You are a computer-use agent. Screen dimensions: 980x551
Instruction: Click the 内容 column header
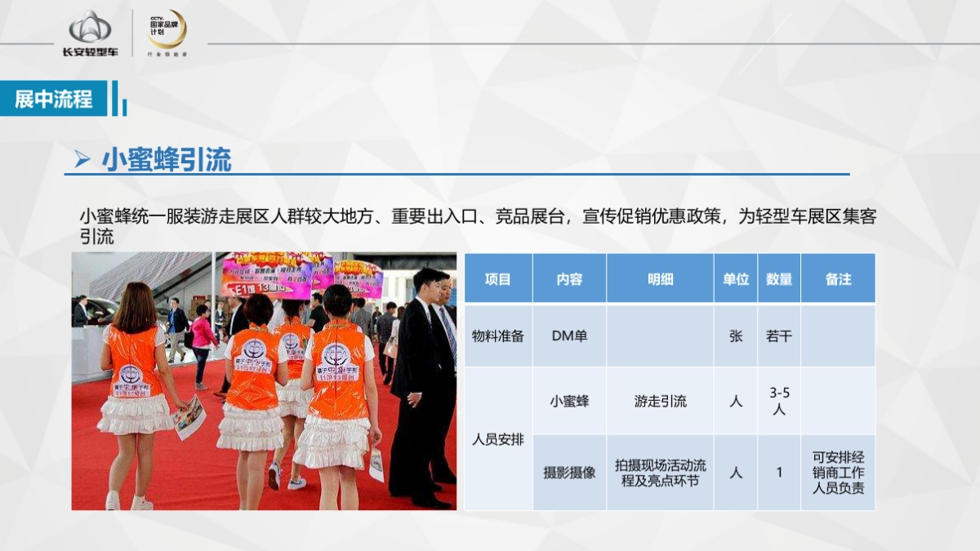[569, 278]
